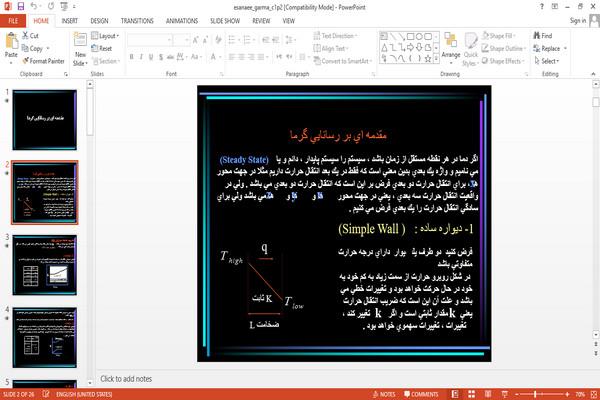Click the 70% zoom level
The image size is (600, 400).
click(x=580, y=394)
